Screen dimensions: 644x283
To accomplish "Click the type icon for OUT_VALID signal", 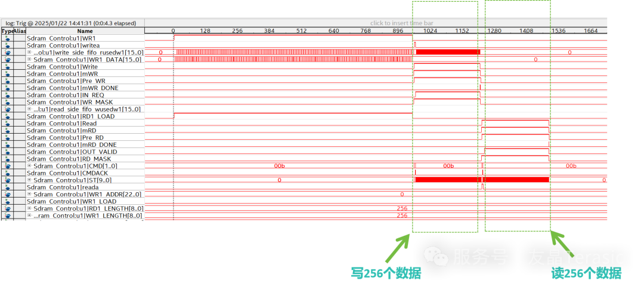I will click(8, 152).
